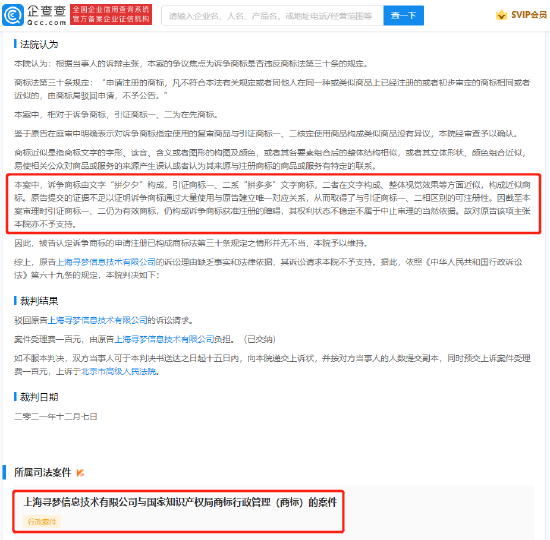The height and width of the screenshot is (540, 550).
Task: Select the 裁判结果 section heading
Action: (39, 301)
